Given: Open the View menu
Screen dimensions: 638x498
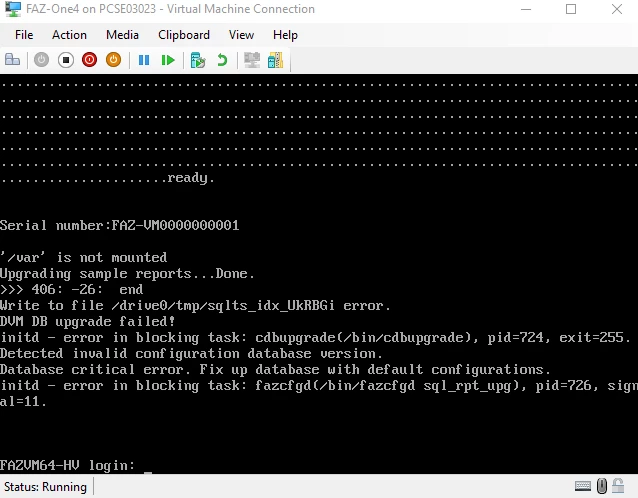Looking at the screenshot, I should click(241, 35).
